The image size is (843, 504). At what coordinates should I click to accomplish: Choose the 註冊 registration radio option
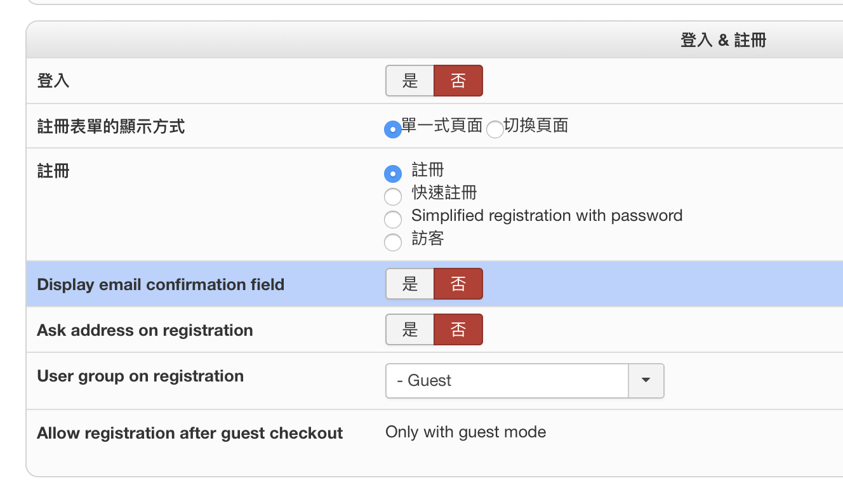[393, 173]
